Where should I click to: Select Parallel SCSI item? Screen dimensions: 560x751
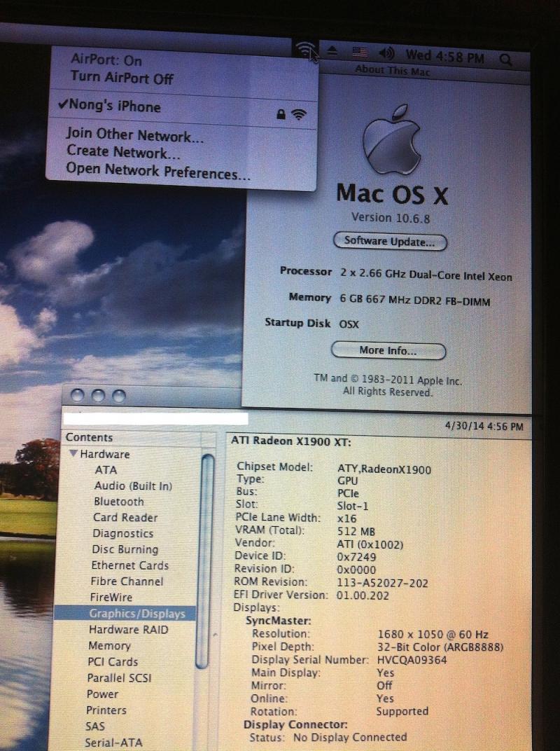click(119, 677)
